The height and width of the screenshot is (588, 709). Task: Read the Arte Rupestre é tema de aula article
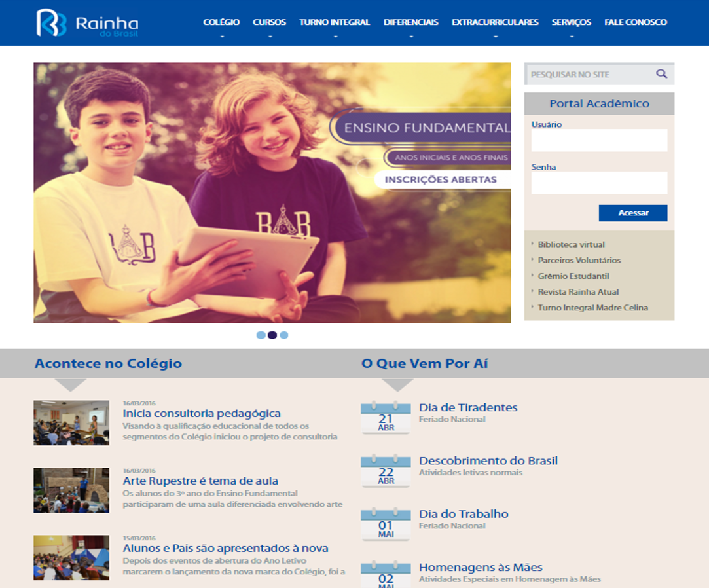click(x=200, y=481)
